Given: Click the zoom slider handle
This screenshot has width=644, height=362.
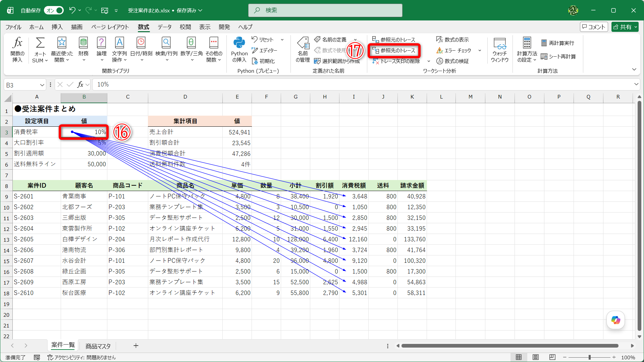Looking at the screenshot, I should 589,357.
